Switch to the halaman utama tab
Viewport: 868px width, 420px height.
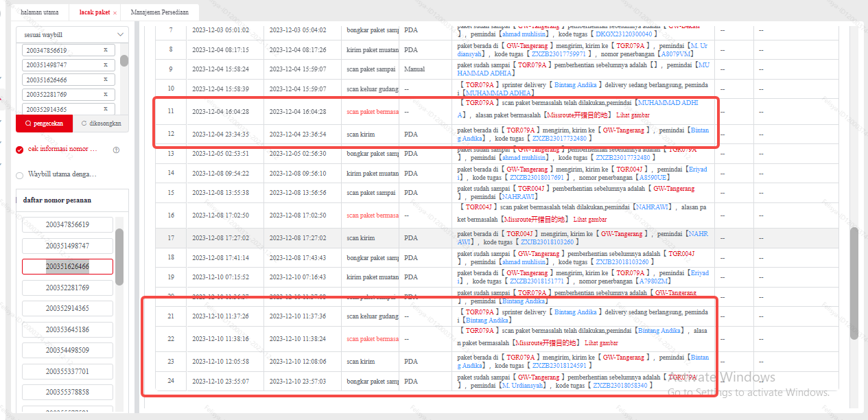(39, 12)
